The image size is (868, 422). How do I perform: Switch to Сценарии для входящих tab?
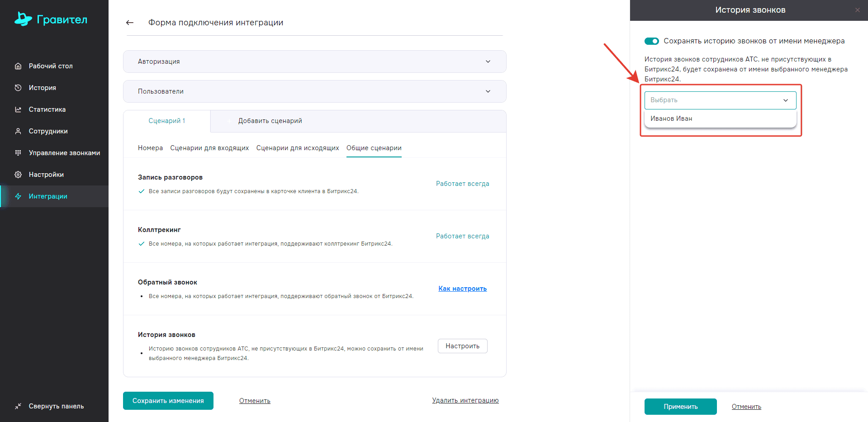click(x=209, y=148)
